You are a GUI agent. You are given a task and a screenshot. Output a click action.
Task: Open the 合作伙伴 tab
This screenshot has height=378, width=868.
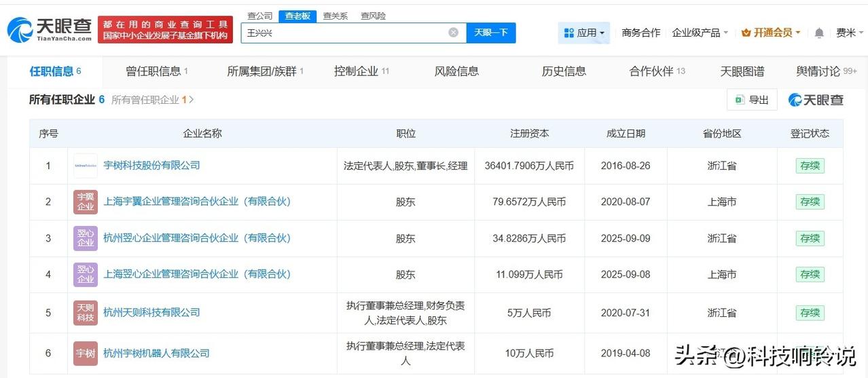click(x=657, y=71)
